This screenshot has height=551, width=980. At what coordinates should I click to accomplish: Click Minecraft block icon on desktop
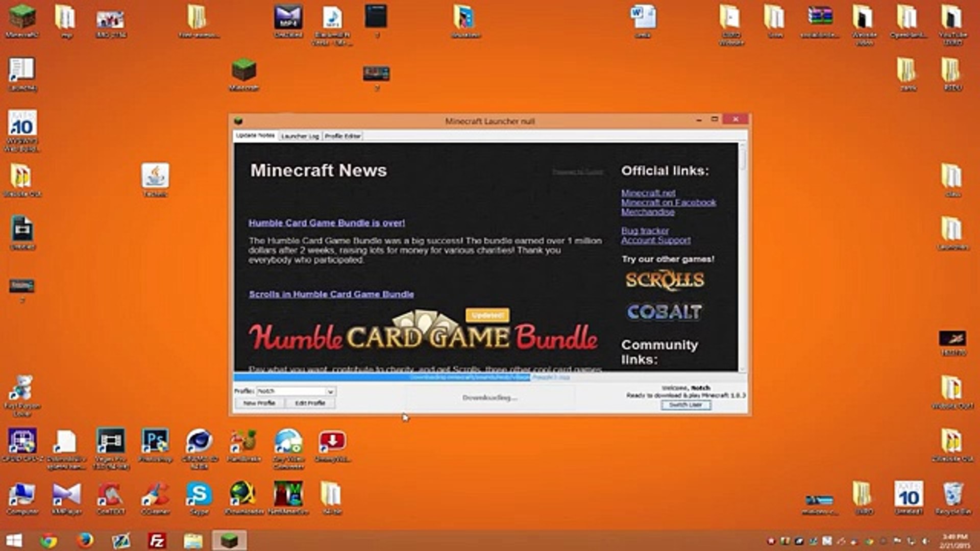pos(243,70)
